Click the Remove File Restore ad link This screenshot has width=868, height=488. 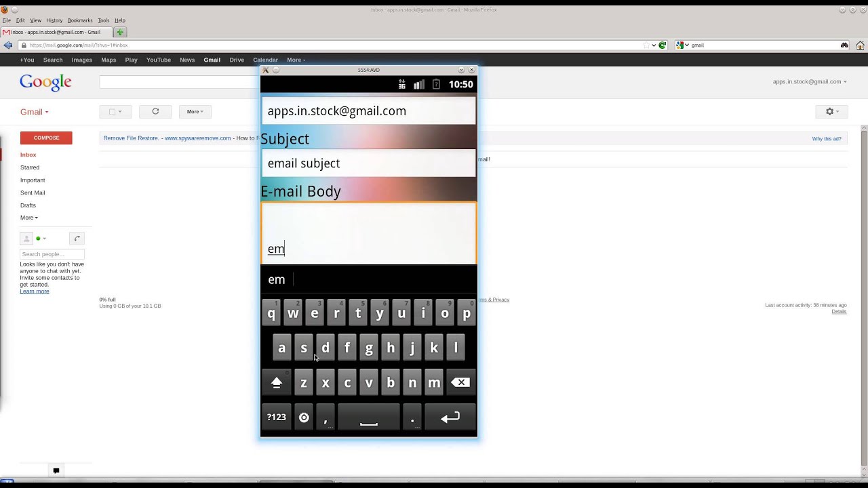[x=131, y=138]
